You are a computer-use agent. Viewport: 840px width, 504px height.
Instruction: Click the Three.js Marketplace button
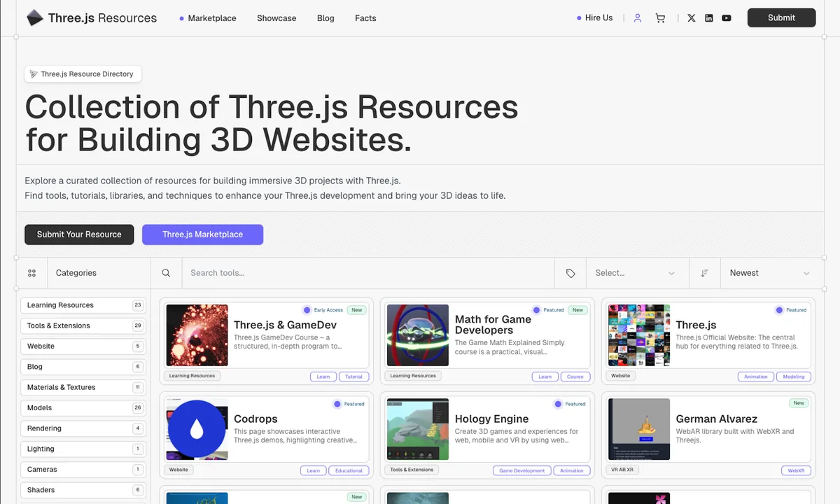(202, 234)
